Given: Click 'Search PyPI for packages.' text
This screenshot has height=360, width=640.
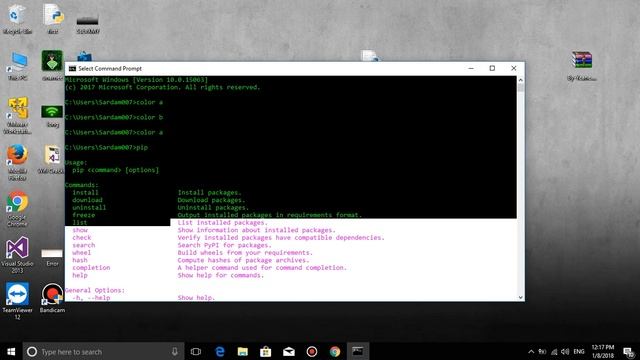Looking at the screenshot, I should tap(224, 245).
